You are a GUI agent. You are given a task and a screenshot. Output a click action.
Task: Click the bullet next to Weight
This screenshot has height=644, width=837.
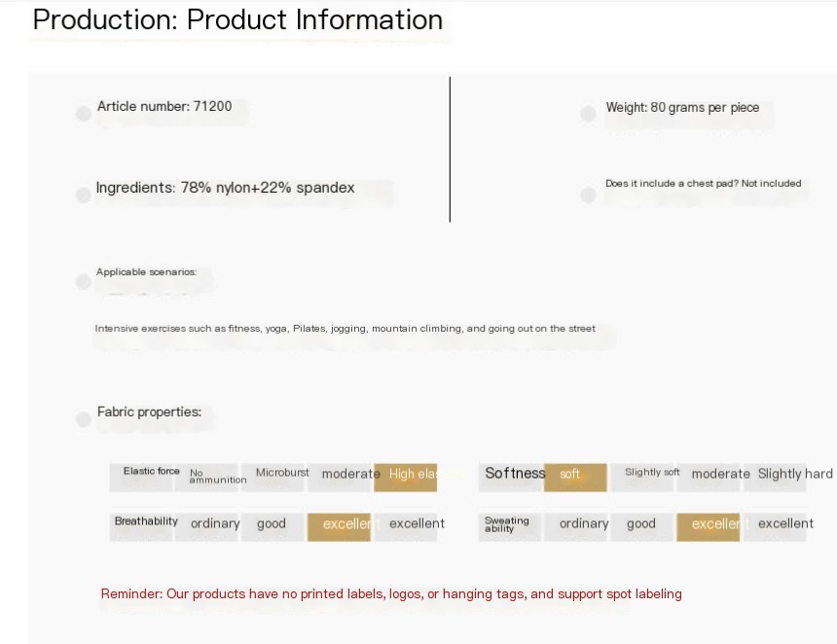tap(588, 115)
